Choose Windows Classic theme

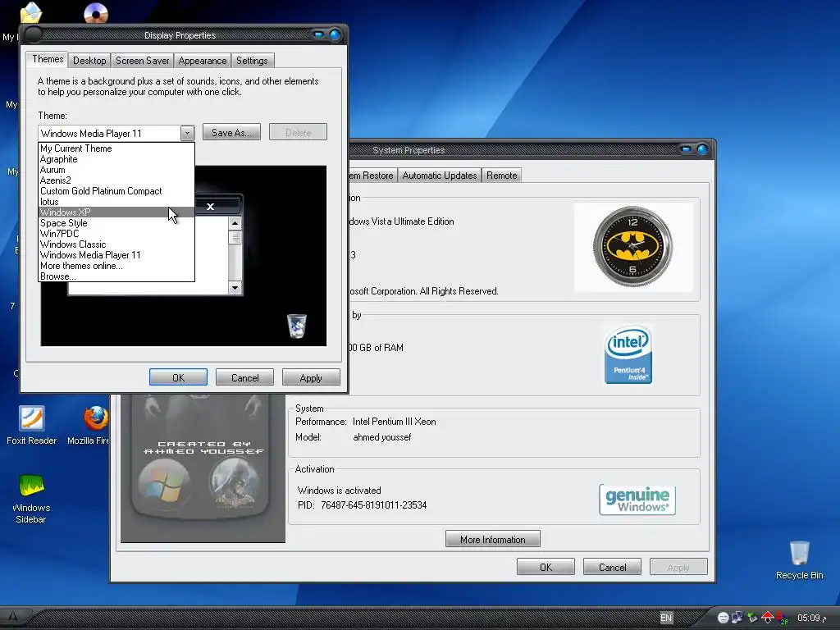[x=116, y=244]
